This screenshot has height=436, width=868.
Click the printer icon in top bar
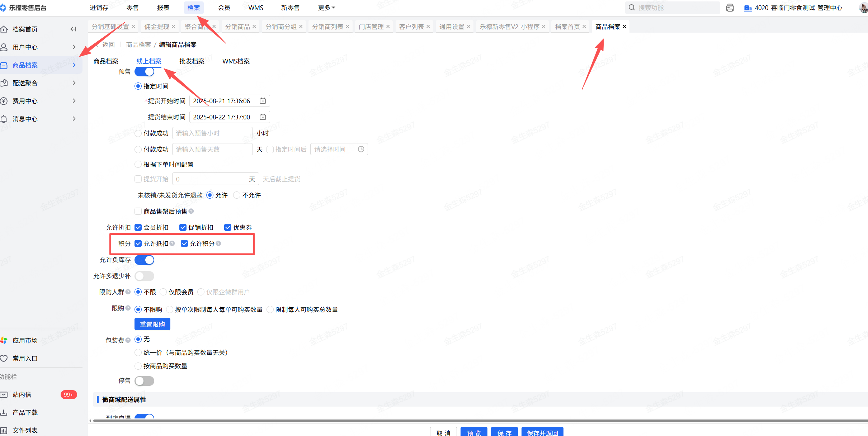(x=730, y=8)
